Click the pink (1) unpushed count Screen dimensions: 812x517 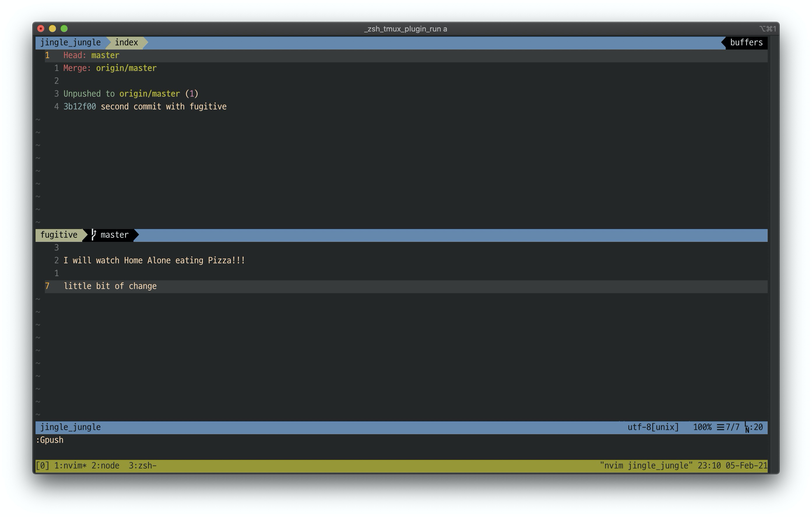pos(192,94)
